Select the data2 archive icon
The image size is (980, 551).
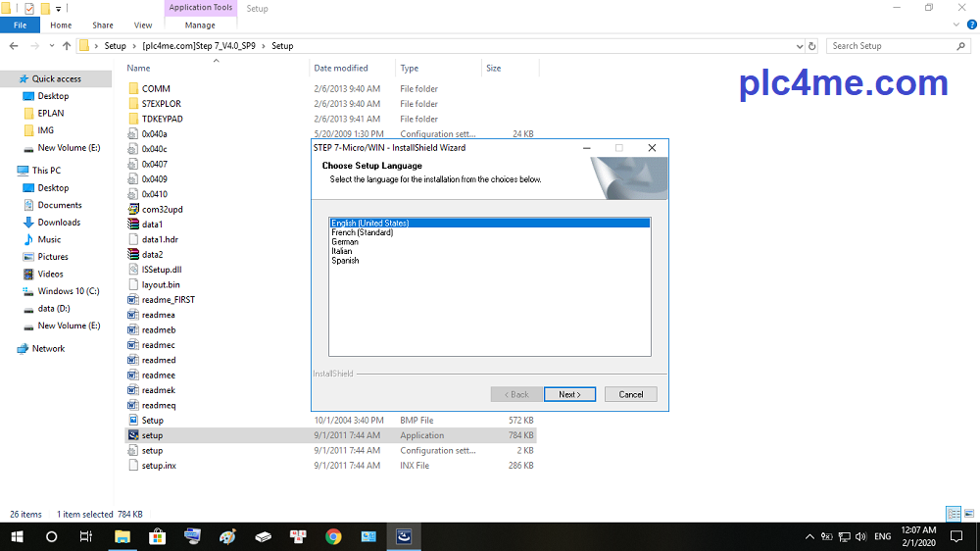(133, 255)
